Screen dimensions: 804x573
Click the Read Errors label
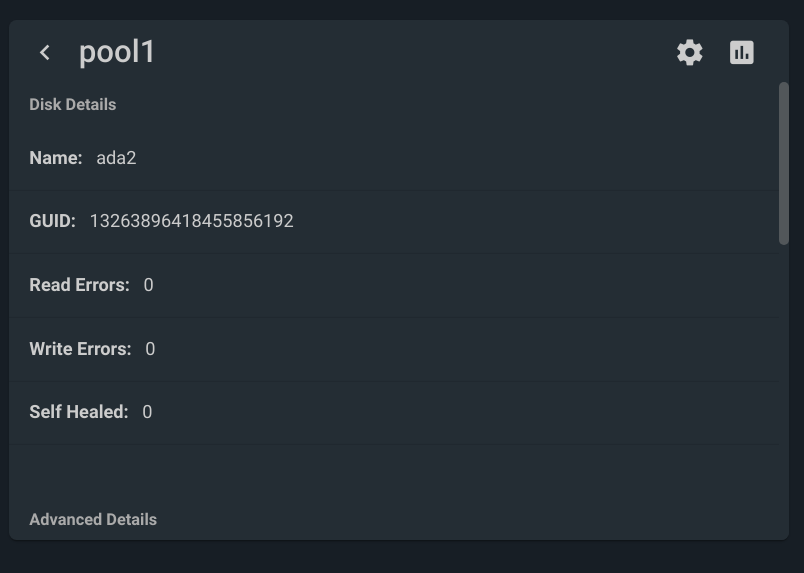pyautogui.click(x=79, y=285)
